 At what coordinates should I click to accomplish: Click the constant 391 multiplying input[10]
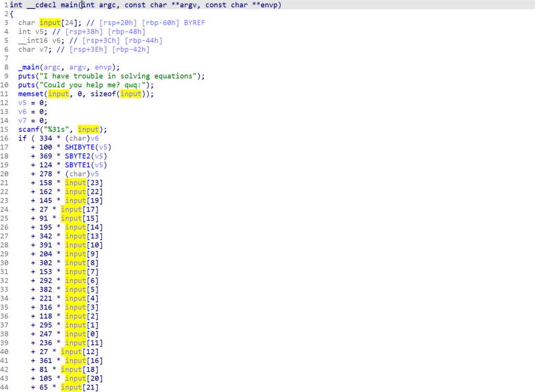(x=45, y=245)
